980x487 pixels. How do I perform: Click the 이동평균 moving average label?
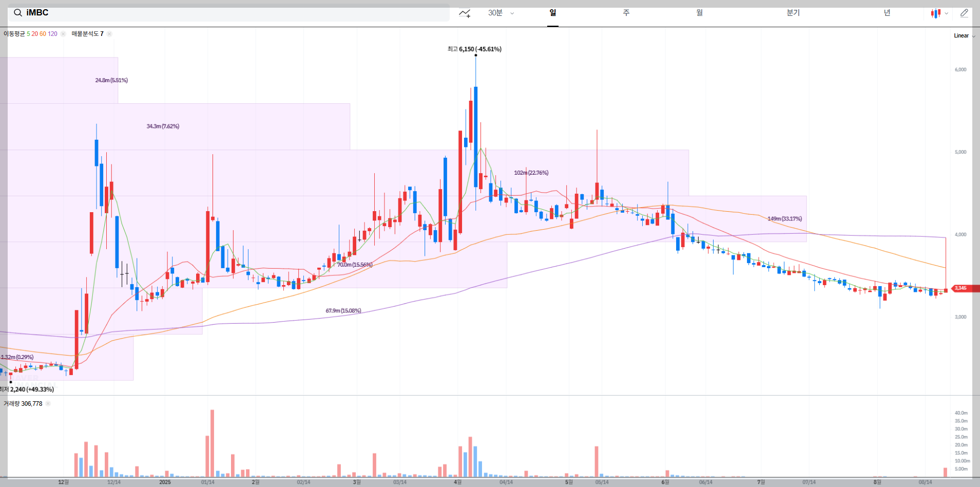[x=15, y=34]
